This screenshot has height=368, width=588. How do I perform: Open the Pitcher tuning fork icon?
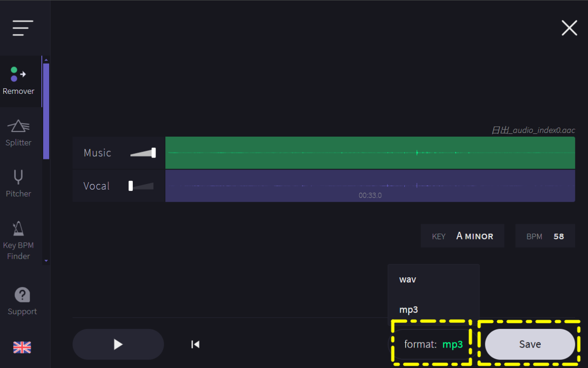19,177
